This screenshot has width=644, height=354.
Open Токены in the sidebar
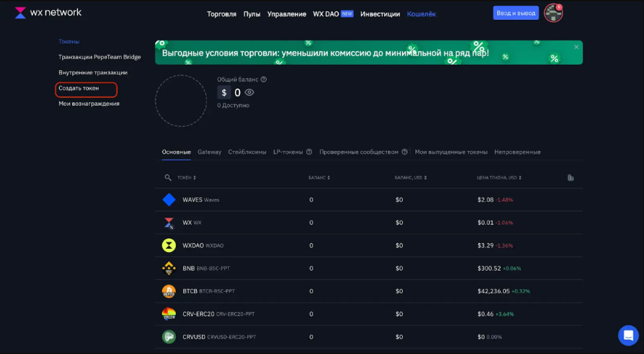(x=69, y=42)
